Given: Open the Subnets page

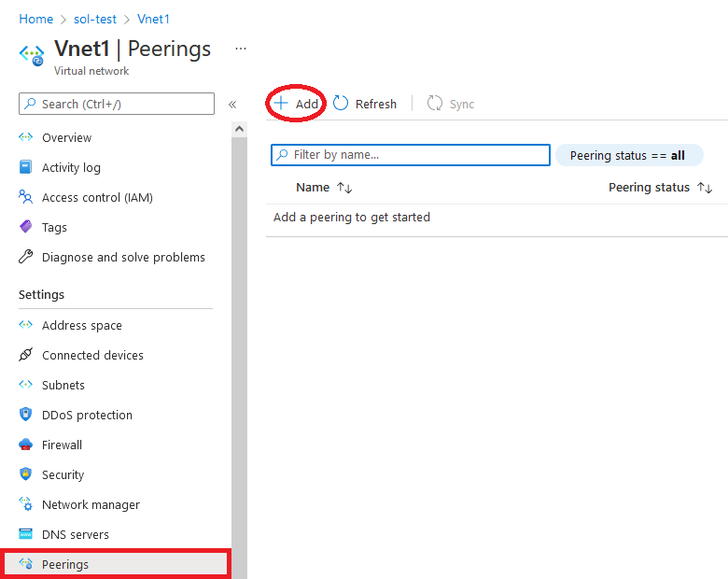Looking at the screenshot, I should (63, 386).
